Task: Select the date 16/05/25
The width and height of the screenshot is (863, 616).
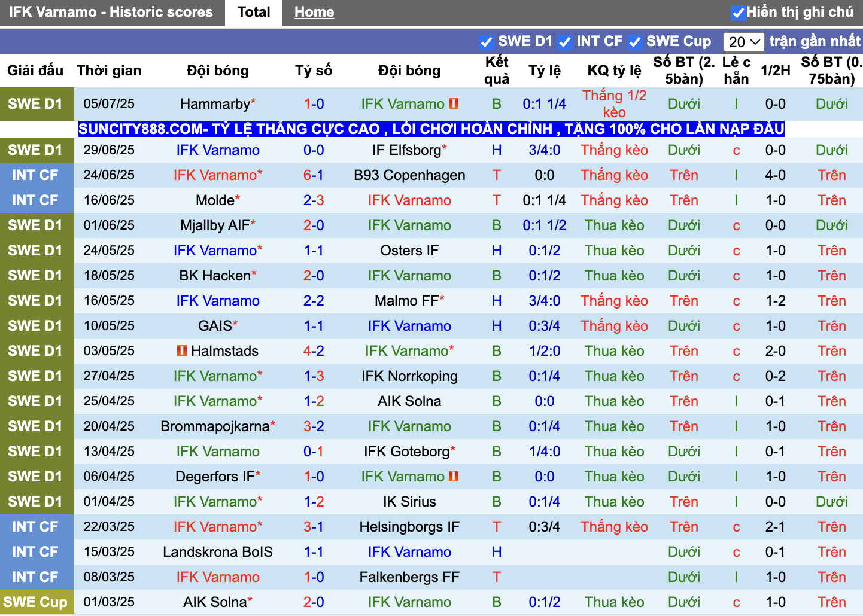Action: click(109, 301)
